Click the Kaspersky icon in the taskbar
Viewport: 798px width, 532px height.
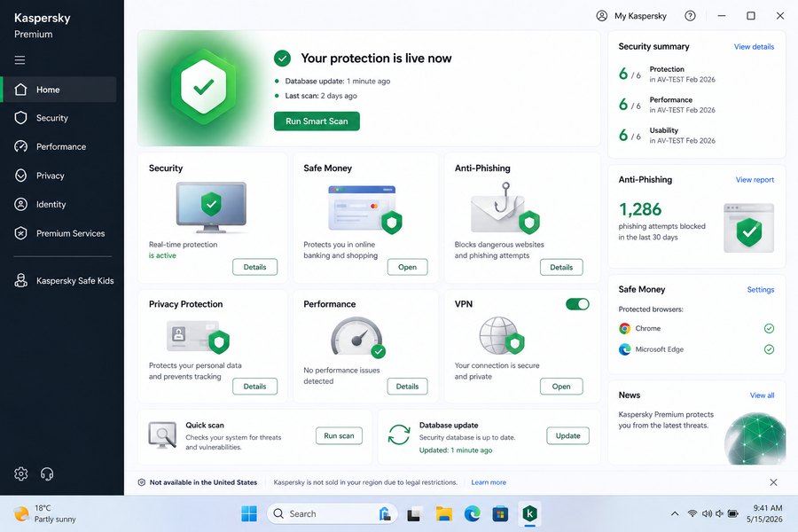pyautogui.click(x=530, y=513)
